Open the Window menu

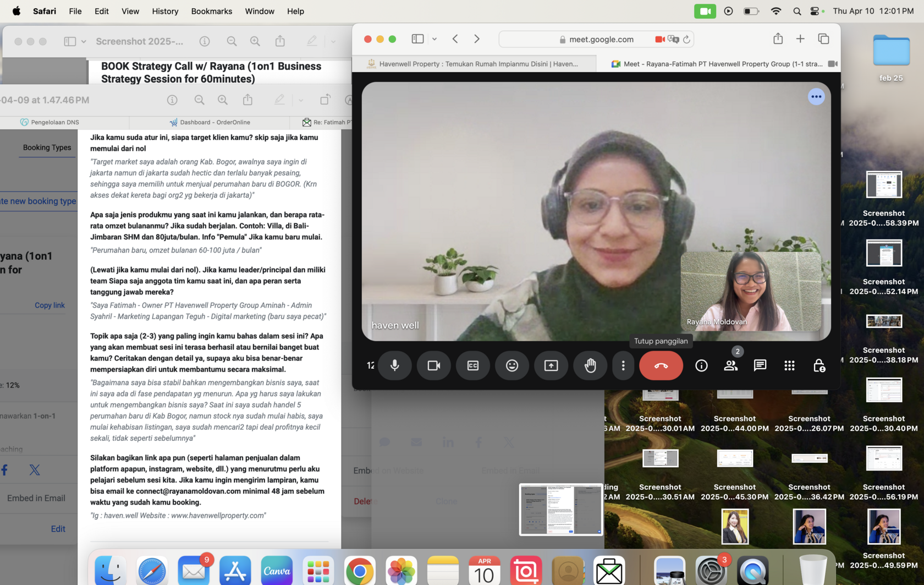click(x=260, y=11)
